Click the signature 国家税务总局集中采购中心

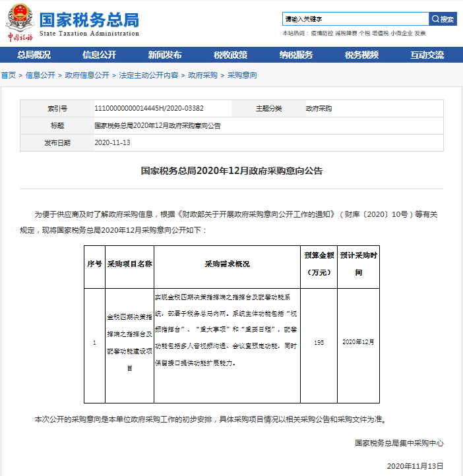pyautogui.click(x=399, y=443)
